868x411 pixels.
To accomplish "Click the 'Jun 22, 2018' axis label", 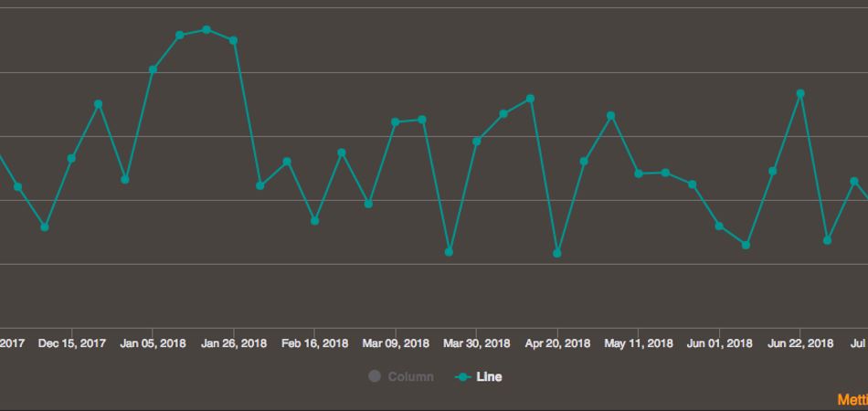I will click(800, 344).
